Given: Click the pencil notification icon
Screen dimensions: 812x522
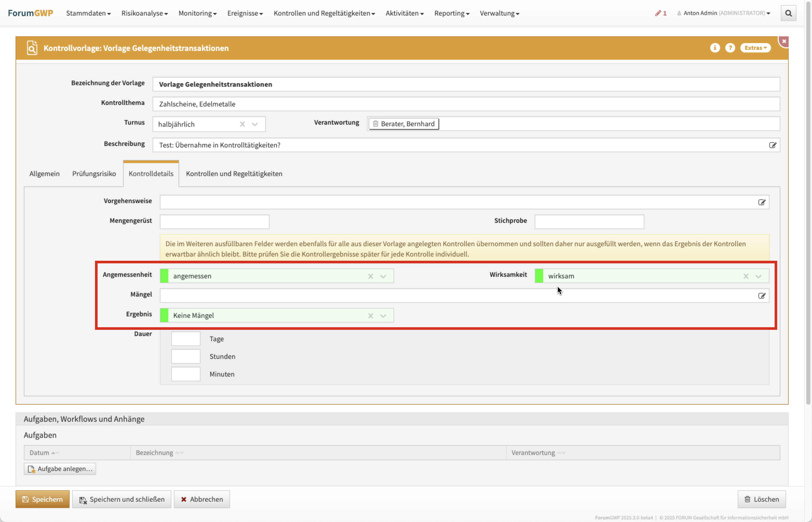Looking at the screenshot, I should (x=658, y=13).
